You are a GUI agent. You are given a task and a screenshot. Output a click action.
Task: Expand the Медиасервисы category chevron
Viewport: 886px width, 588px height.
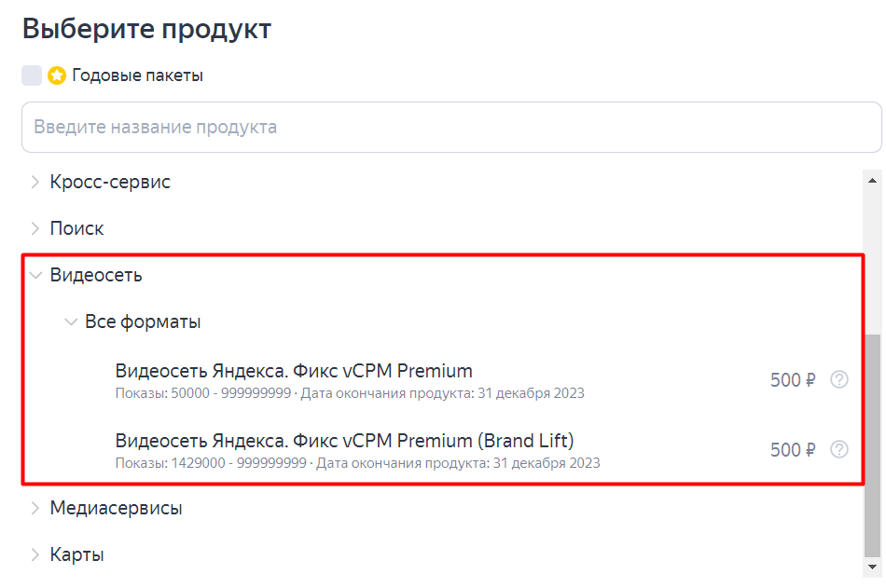click(35, 508)
